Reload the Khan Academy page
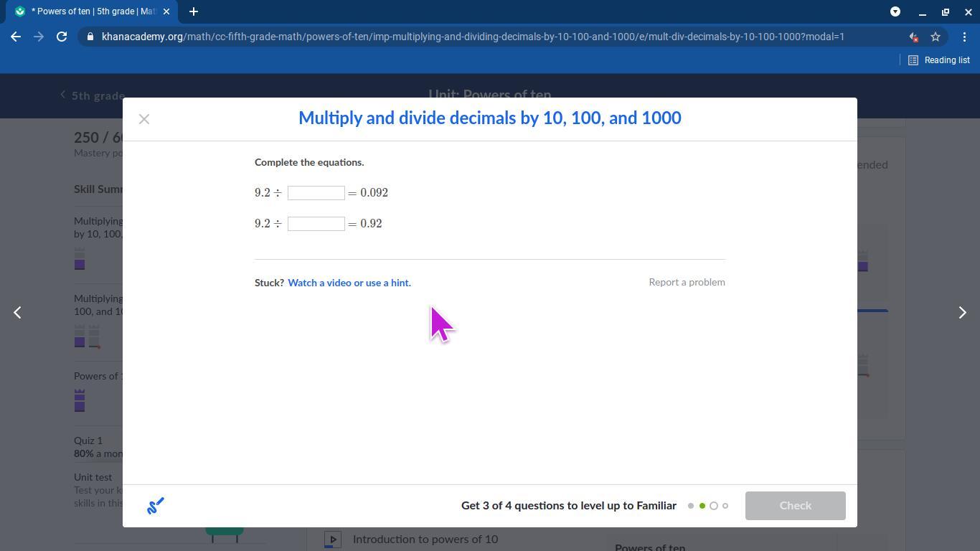The width and height of the screenshot is (980, 551). click(x=62, y=37)
